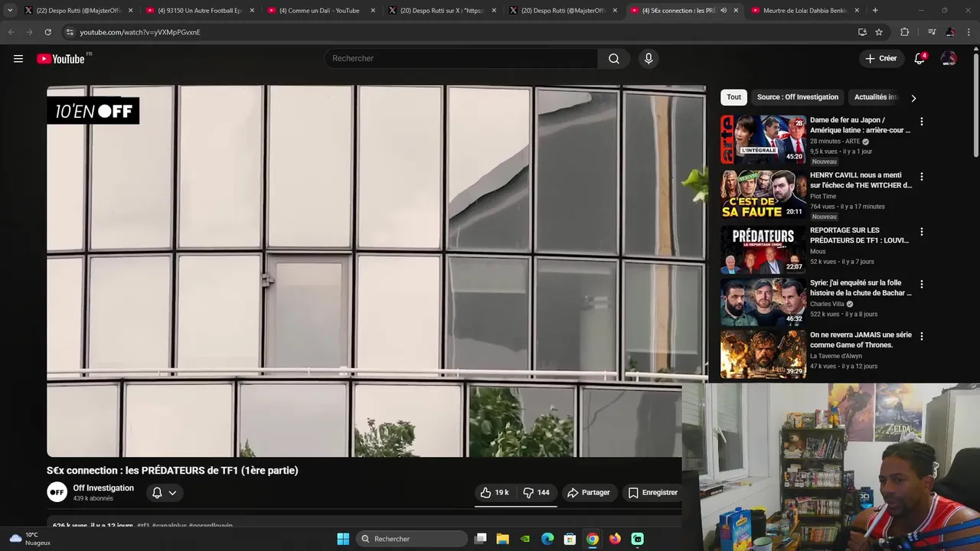Open the PRÉDATEURS 22:07 thumbnail
This screenshot has height=551, width=980.
(763, 249)
